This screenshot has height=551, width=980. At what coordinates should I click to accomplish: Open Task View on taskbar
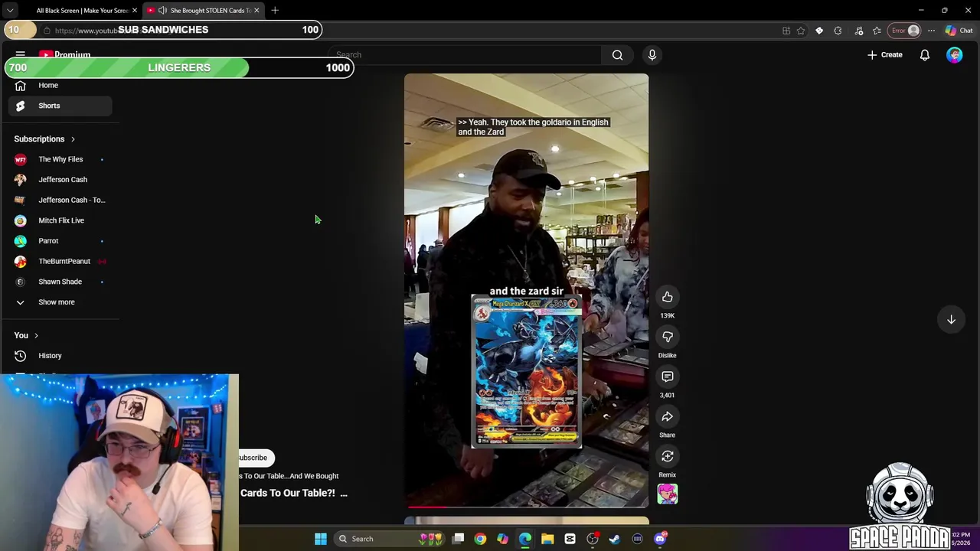[458, 539]
